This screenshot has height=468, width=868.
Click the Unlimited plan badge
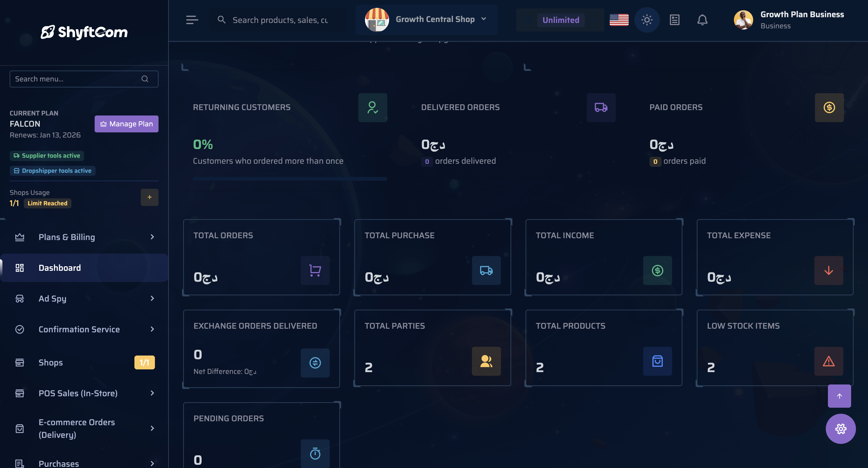pyautogui.click(x=561, y=20)
